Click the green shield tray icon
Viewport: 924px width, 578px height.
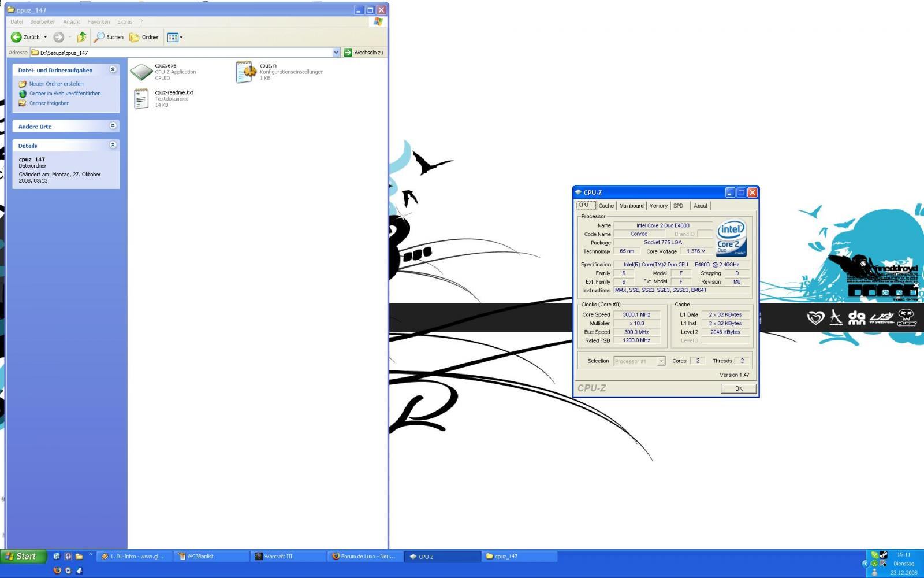tap(874, 555)
